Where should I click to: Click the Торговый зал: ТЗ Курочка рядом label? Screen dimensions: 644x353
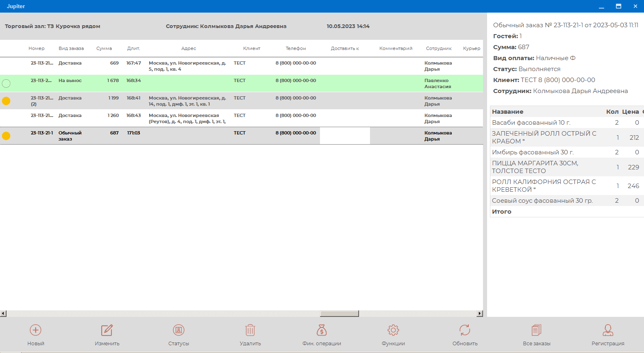pyautogui.click(x=52, y=26)
